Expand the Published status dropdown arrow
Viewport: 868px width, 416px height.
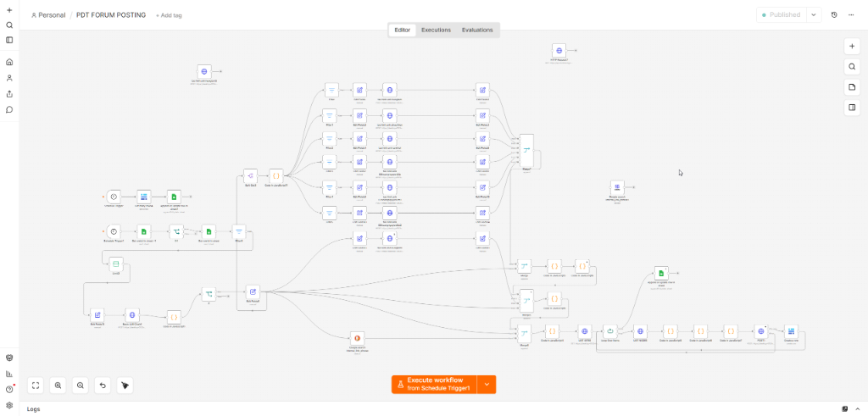click(814, 15)
